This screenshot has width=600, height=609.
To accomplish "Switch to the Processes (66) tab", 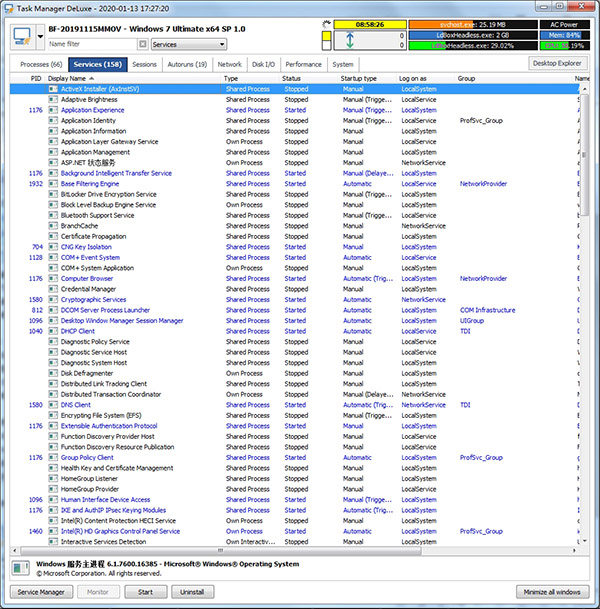I will coord(41,64).
